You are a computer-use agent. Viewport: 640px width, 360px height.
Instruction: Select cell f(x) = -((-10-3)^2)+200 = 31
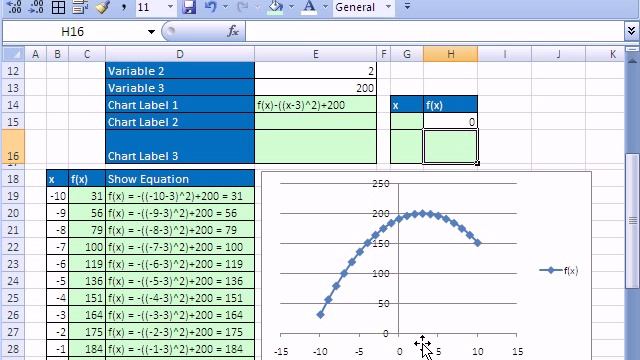(x=180, y=196)
